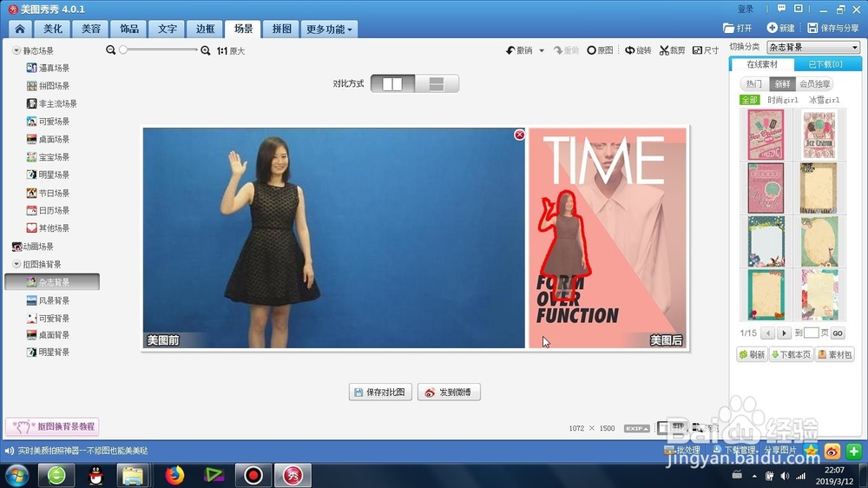The width and height of the screenshot is (868, 488).
Task: Click 新建 to create a new canvas
Action: [x=780, y=28]
